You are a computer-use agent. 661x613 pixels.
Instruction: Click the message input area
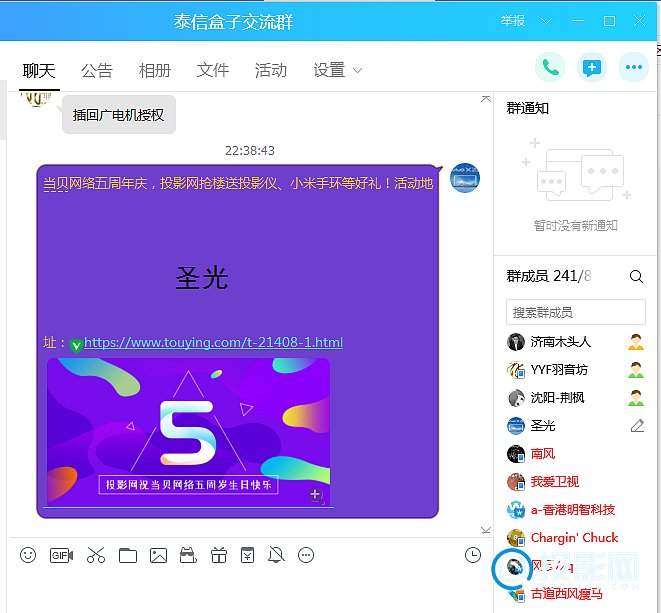point(250,591)
